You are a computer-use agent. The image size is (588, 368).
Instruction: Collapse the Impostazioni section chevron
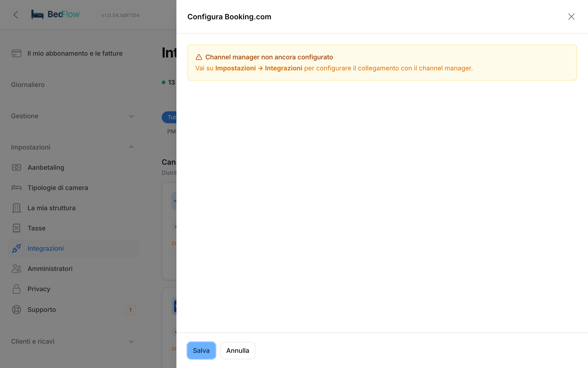(131, 147)
